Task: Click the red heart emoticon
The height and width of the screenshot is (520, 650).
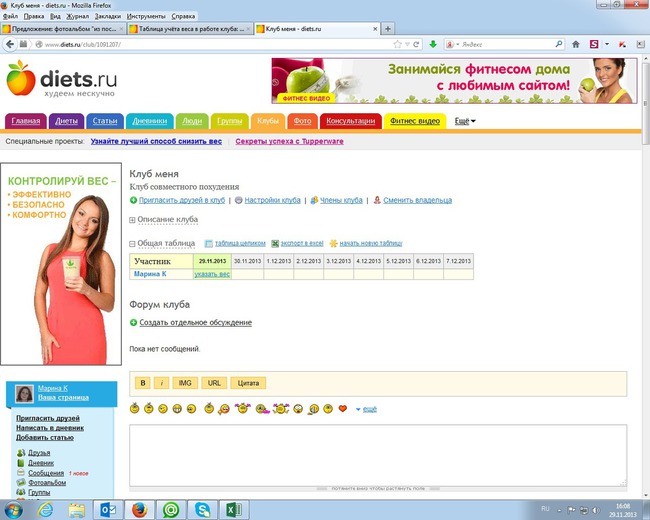Action: pyautogui.click(x=342, y=409)
